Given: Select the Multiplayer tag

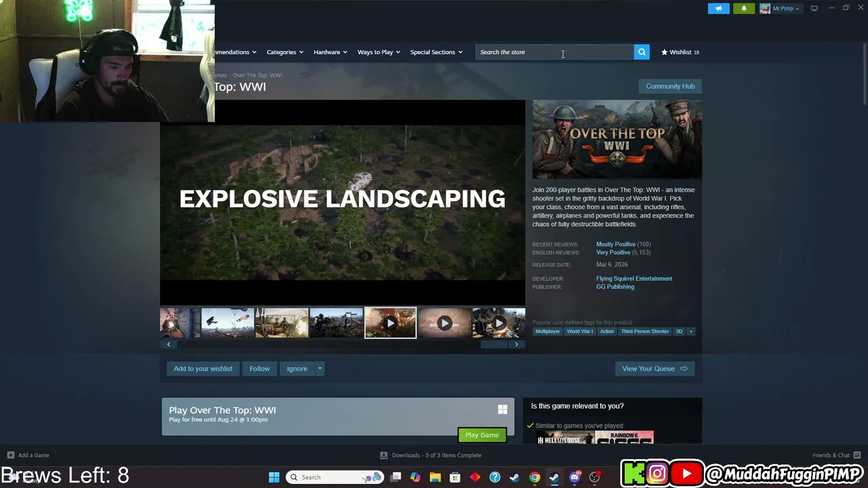Looking at the screenshot, I should pos(547,331).
